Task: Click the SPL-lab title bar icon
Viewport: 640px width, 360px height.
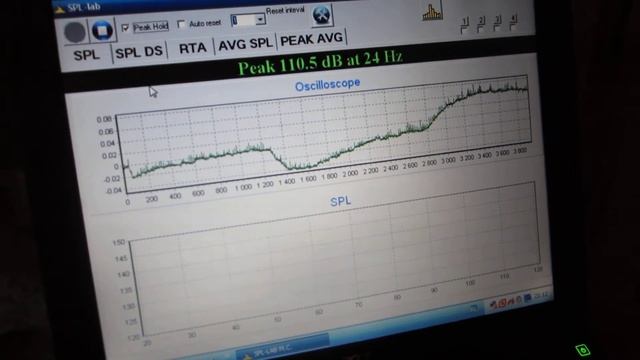Action: pos(60,9)
